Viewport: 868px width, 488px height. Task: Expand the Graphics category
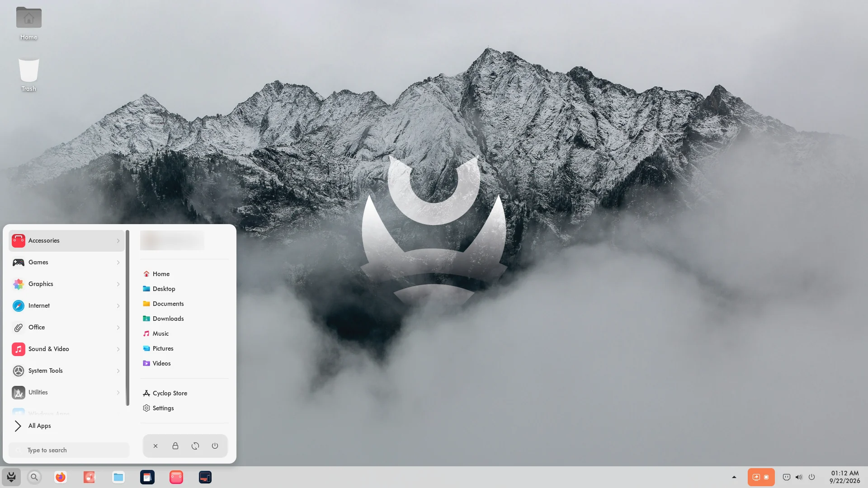(x=66, y=284)
